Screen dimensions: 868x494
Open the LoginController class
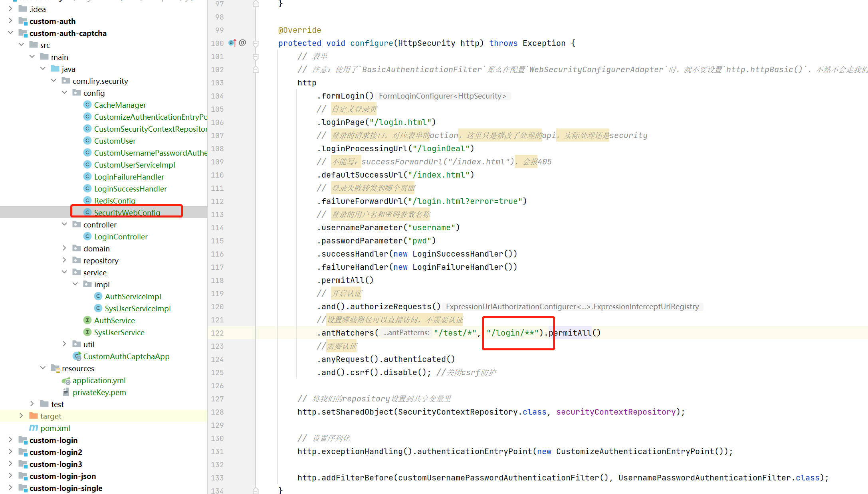tap(121, 237)
